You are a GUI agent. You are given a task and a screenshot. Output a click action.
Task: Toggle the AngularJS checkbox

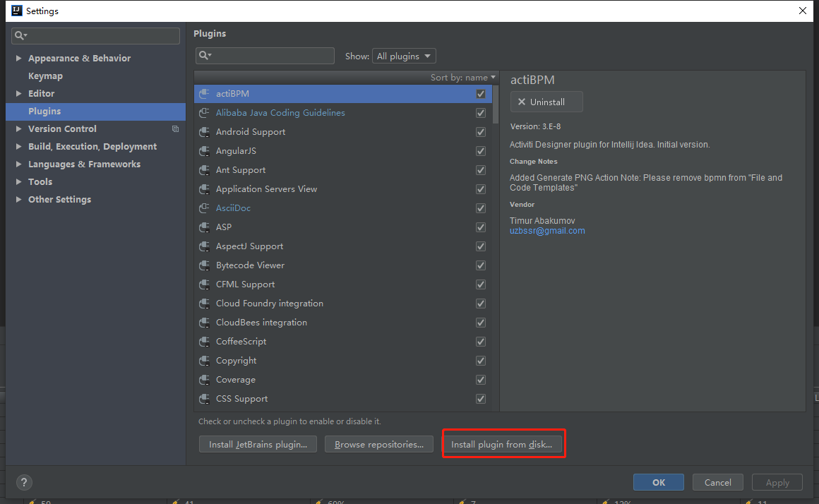coord(481,151)
